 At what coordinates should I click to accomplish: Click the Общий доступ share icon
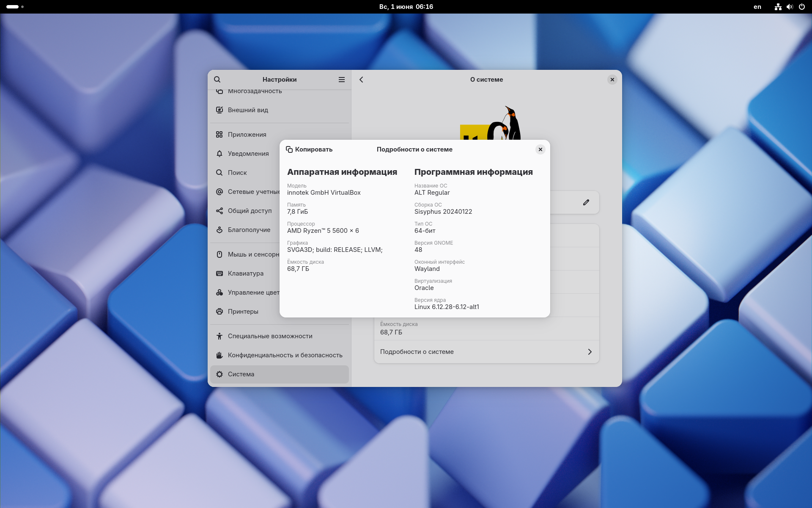219,211
